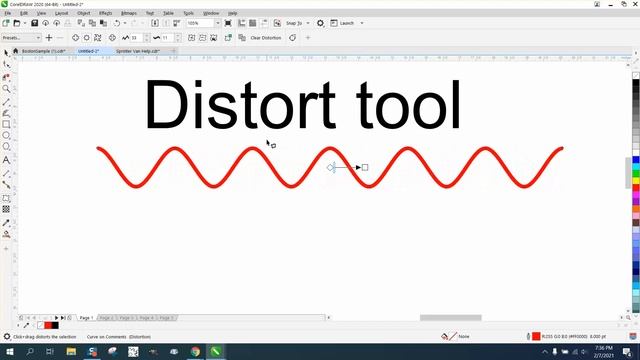
Task: Select the Shape tool
Action: coord(6,64)
